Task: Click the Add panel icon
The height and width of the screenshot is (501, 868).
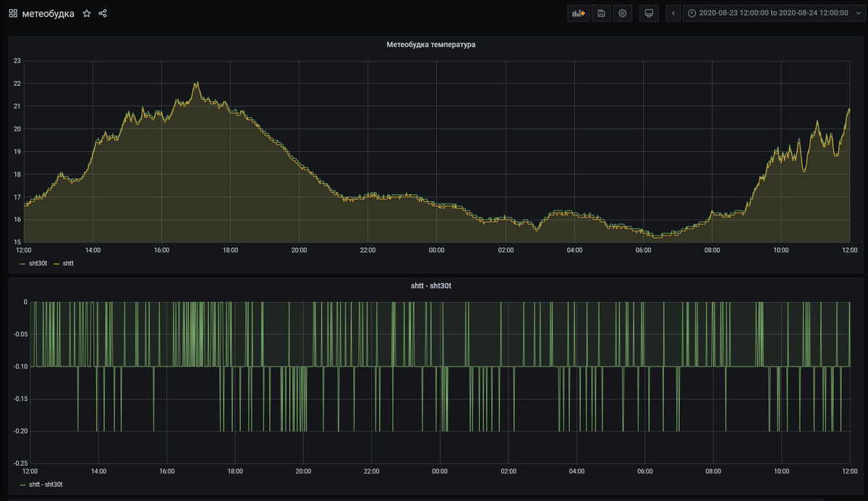Action: 578,13
